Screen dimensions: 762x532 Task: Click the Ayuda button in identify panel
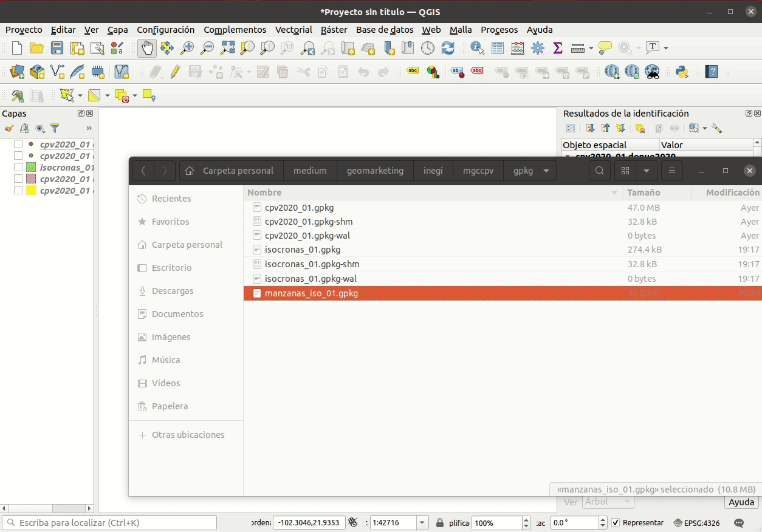[x=741, y=502]
